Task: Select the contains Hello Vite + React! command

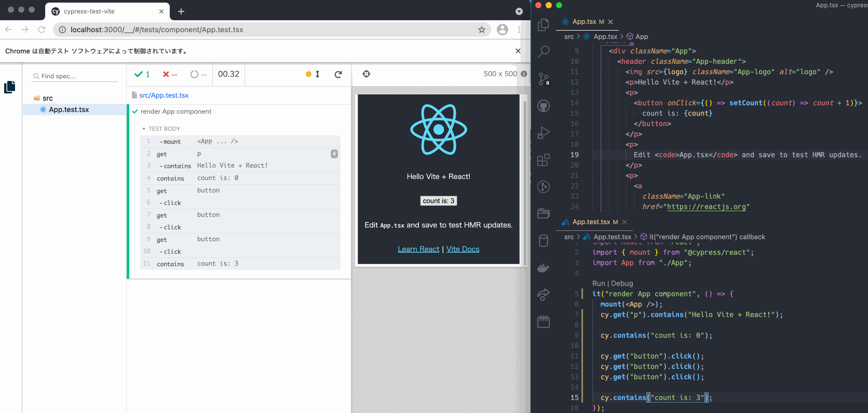Action: click(x=240, y=166)
